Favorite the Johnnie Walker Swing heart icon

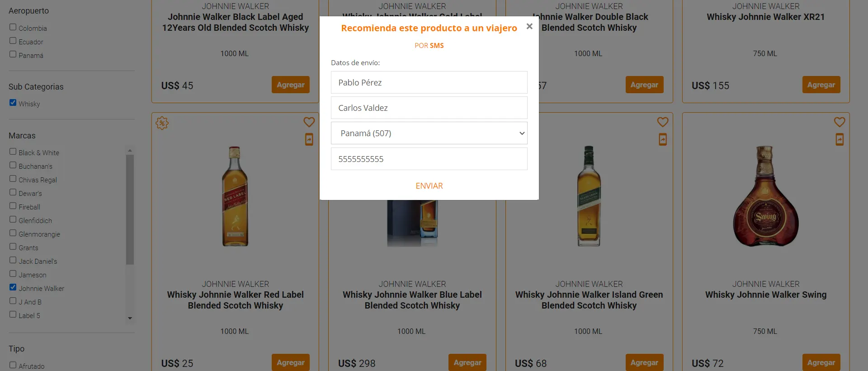point(840,122)
